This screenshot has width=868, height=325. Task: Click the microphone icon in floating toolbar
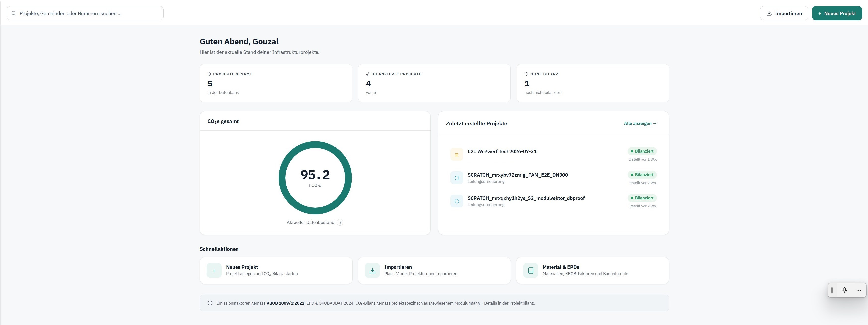click(844, 290)
